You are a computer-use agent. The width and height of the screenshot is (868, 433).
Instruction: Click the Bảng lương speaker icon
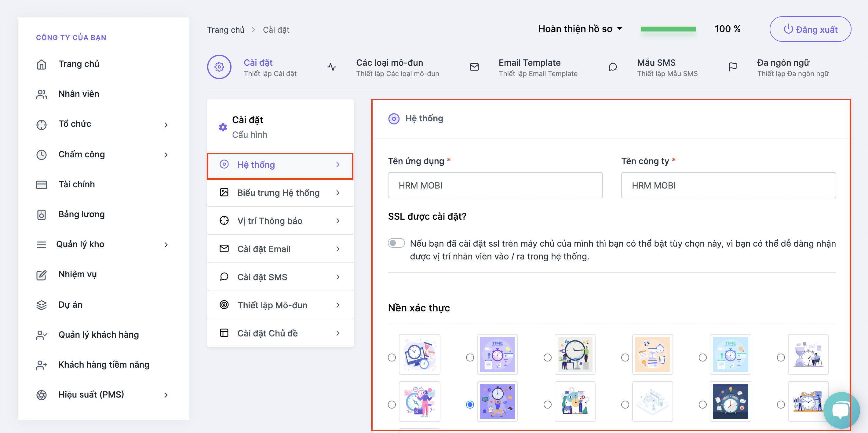tap(42, 215)
